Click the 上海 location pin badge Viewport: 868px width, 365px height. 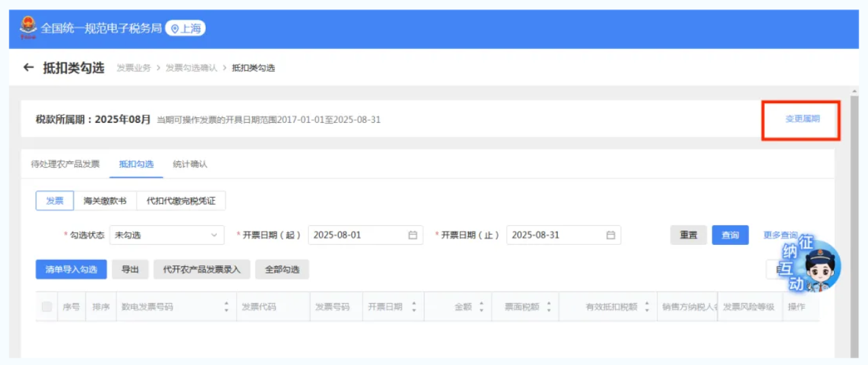point(185,28)
